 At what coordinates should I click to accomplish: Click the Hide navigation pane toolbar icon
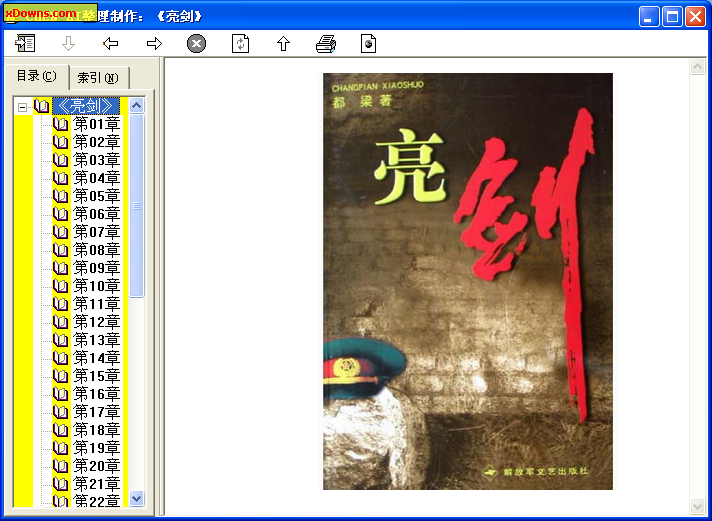pos(25,44)
